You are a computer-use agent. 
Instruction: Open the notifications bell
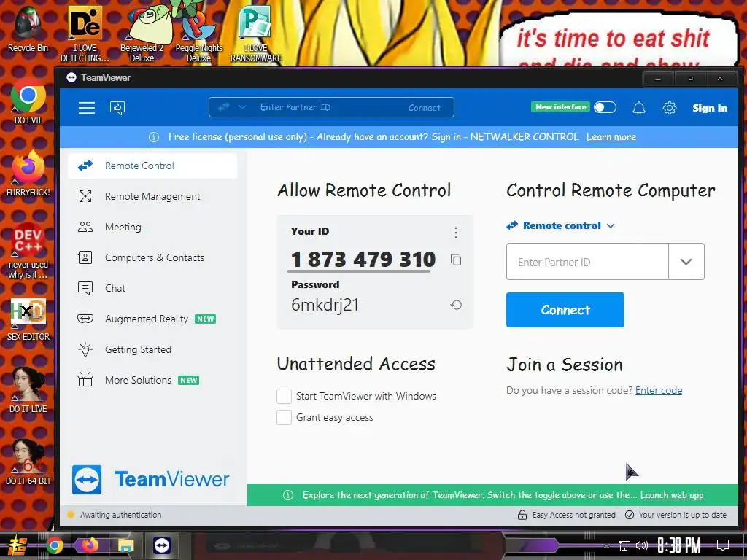[639, 108]
